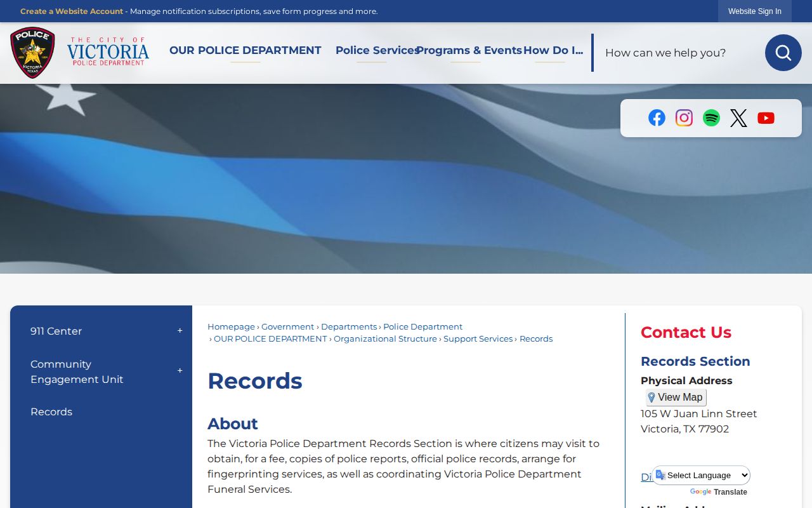Go to Departments breadcrumb
812x508 pixels.
pyautogui.click(x=349, y=327)
